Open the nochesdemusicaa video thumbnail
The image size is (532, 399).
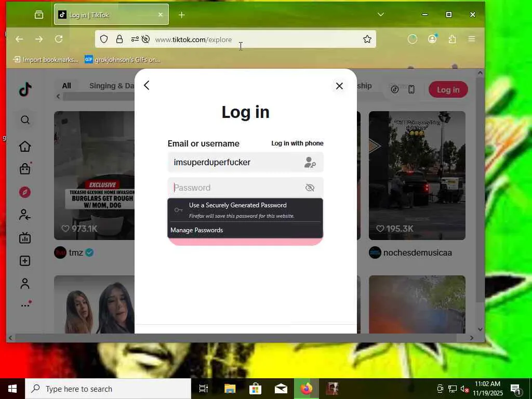(417, 176)
